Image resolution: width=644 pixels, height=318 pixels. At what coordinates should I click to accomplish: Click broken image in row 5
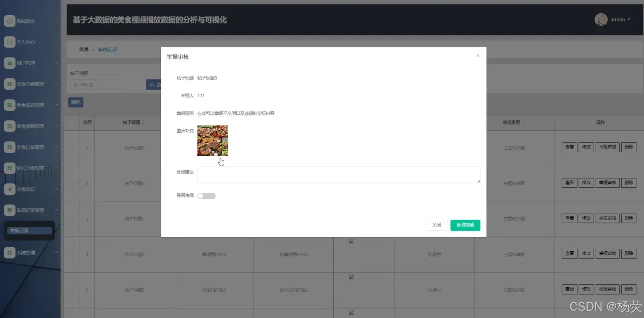(x=352, y=277)
